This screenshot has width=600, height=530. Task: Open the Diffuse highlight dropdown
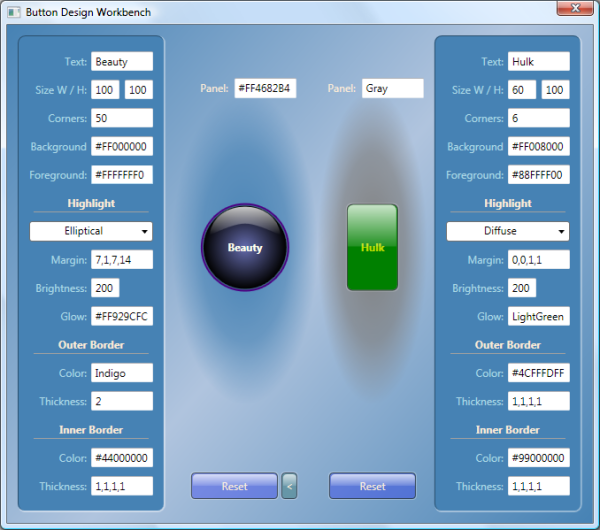(x=507, y=231)
